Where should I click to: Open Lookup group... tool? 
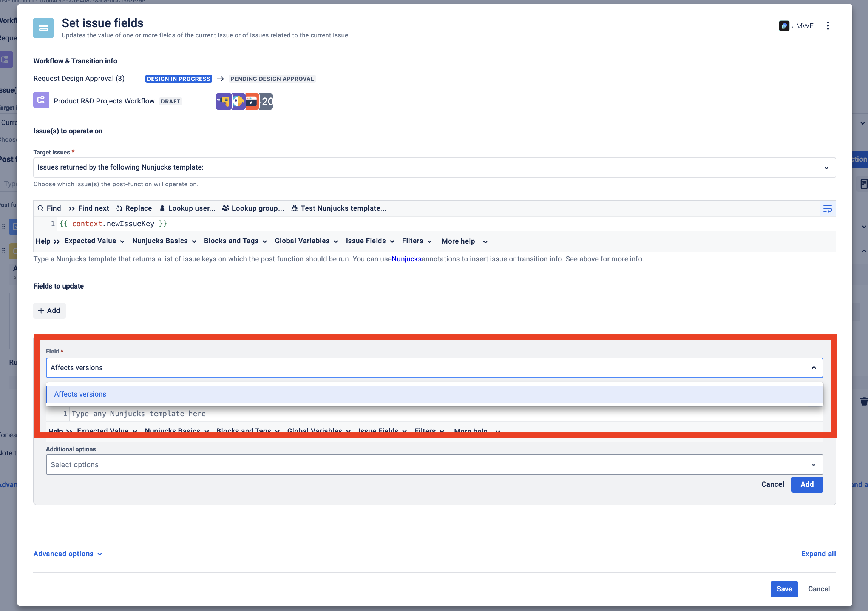tap(253, 208)
